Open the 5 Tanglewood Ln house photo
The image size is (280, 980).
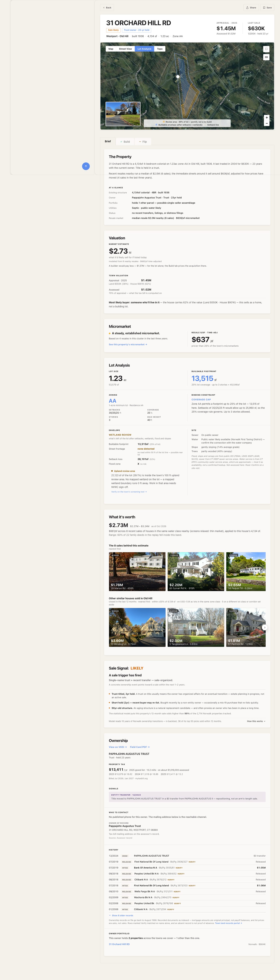(196, 627)
